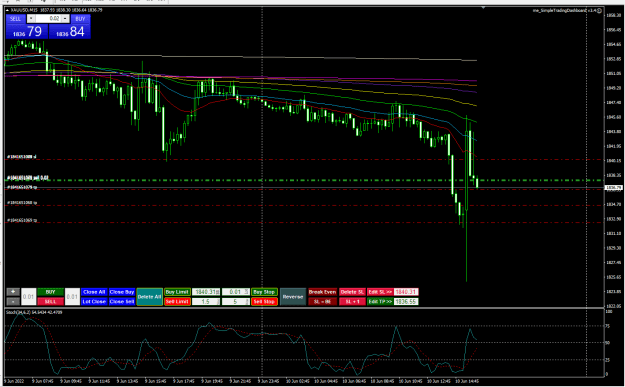Click the Break Even button

(x=322, y=292)
